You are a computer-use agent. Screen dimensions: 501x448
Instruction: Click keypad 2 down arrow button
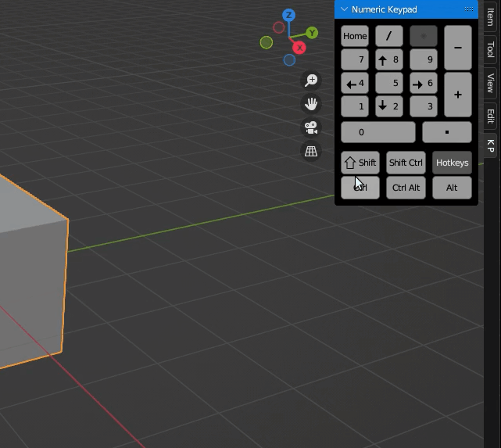(x=389, y=106)
